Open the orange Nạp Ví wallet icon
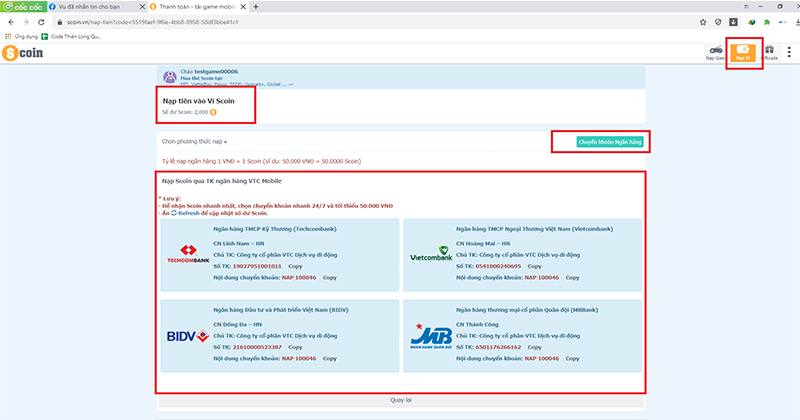 (743, 53)
